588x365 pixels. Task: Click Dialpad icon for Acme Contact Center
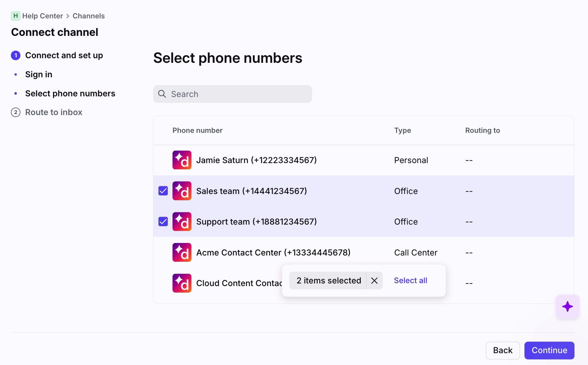(x=182, y=253)
